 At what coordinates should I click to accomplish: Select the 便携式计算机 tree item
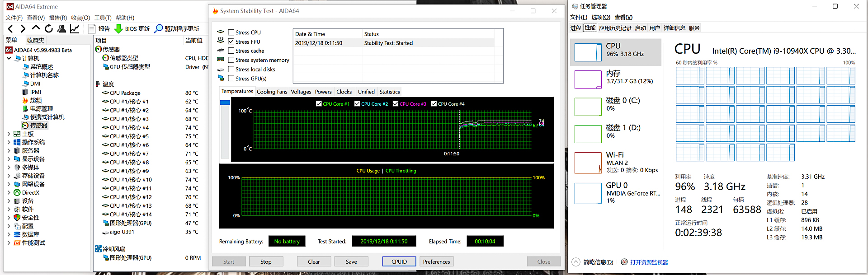[x=43, y=117]
